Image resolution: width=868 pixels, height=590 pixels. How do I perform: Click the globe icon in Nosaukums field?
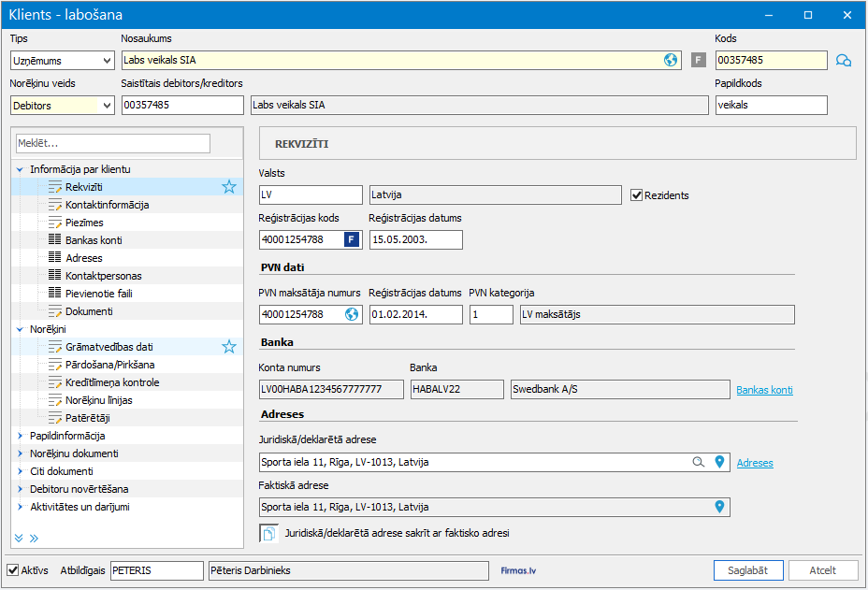point(671,61)
